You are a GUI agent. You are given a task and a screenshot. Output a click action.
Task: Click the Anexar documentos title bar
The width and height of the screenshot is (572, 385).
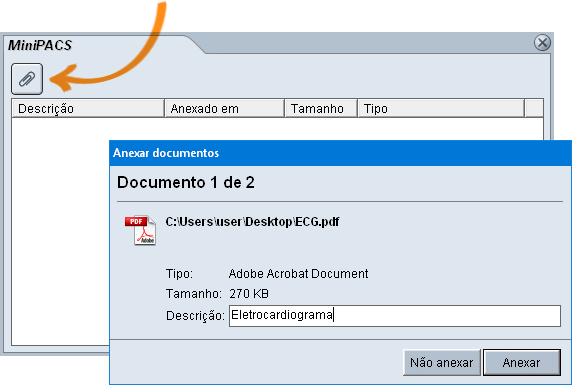point(340,153)
